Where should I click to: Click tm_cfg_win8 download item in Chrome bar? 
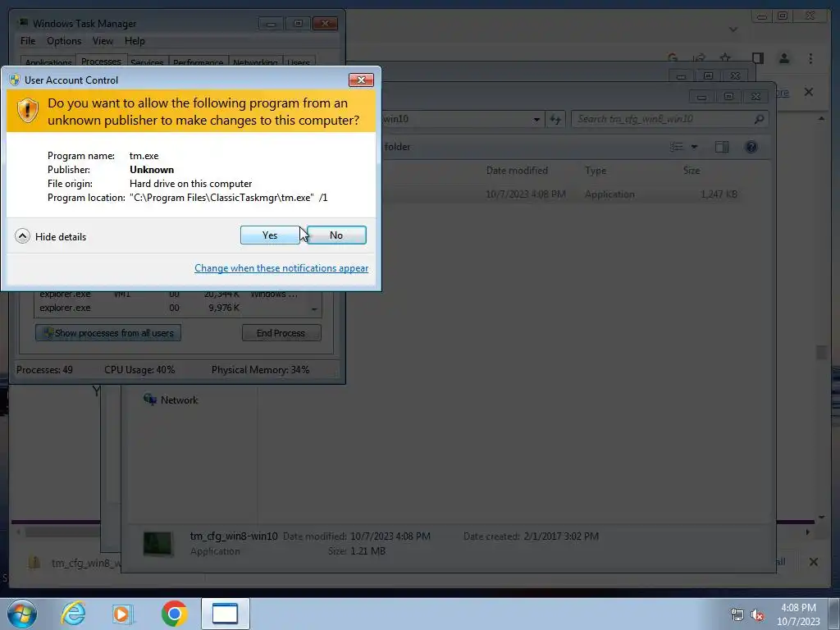pyautogui.click(x=75, y=563)
